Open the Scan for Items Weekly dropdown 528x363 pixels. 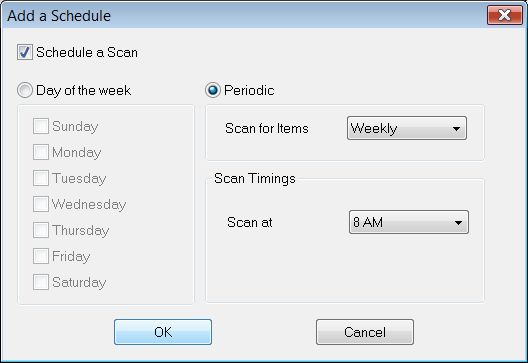407,128
